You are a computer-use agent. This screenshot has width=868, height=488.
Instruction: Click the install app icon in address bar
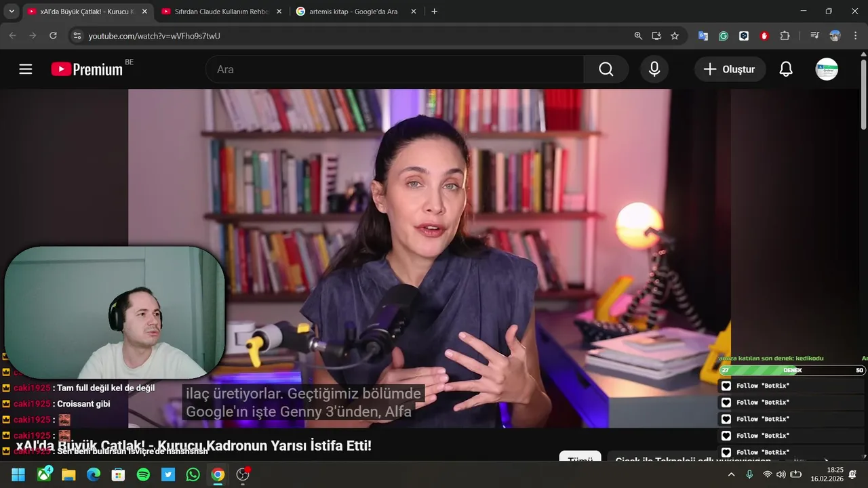[656, 36]
